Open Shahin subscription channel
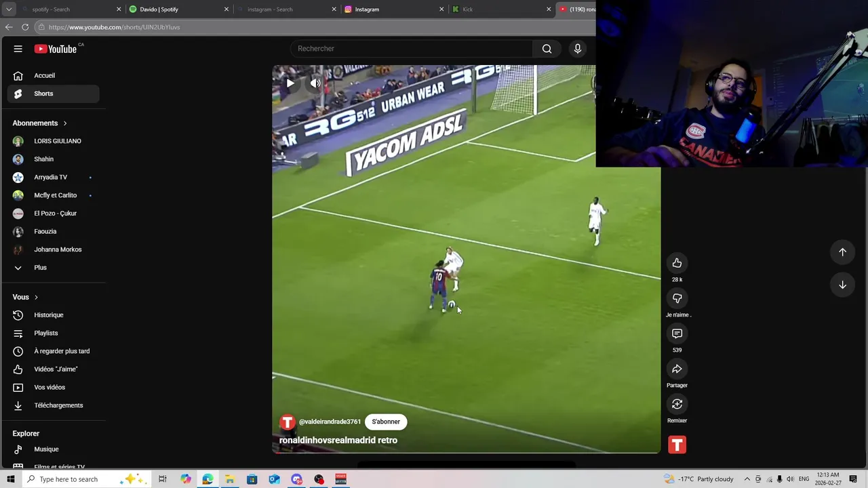Viewport: 868px width, 488px height. tap(54, 159)
